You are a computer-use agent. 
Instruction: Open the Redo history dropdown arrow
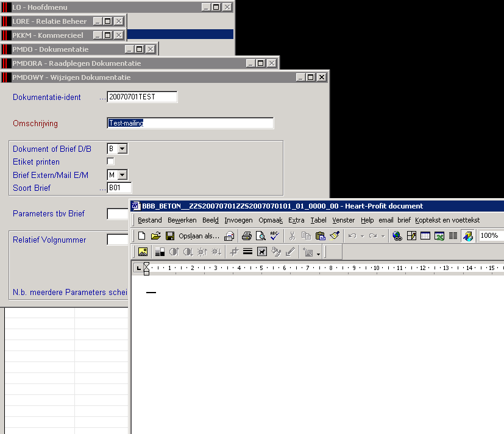point(383,237)
